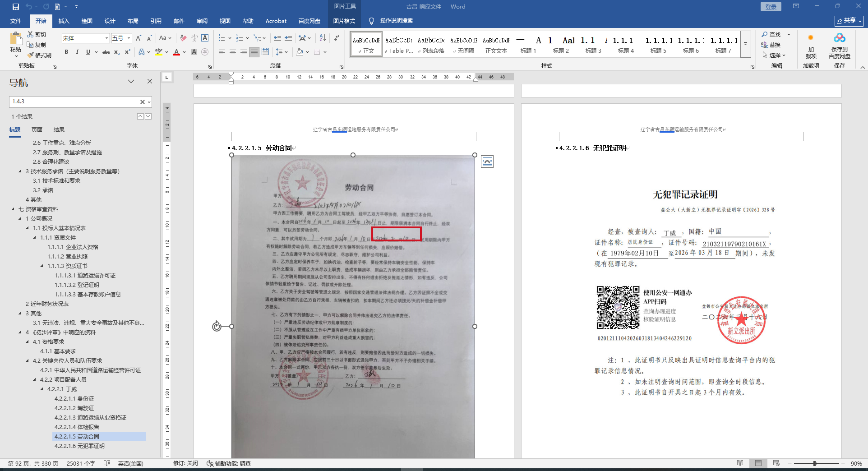
Task: Switch to Web Layout view in status bar
Action: 776,463
